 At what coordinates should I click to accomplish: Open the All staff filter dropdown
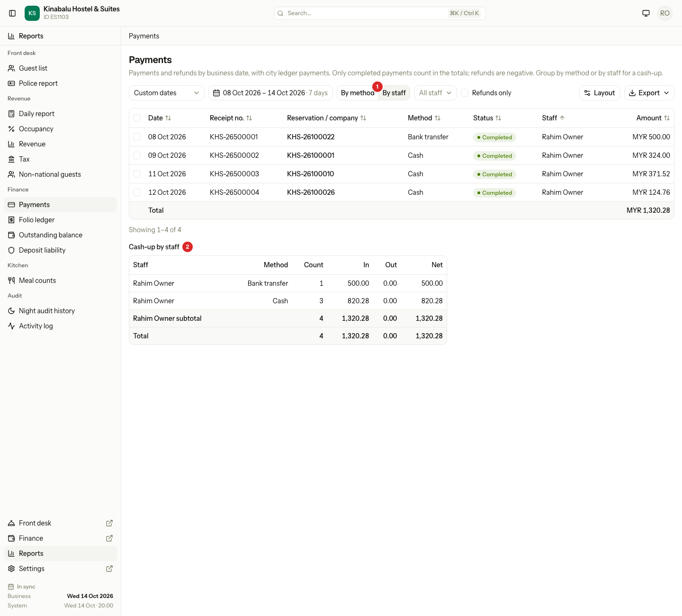[x=435, y=93]
